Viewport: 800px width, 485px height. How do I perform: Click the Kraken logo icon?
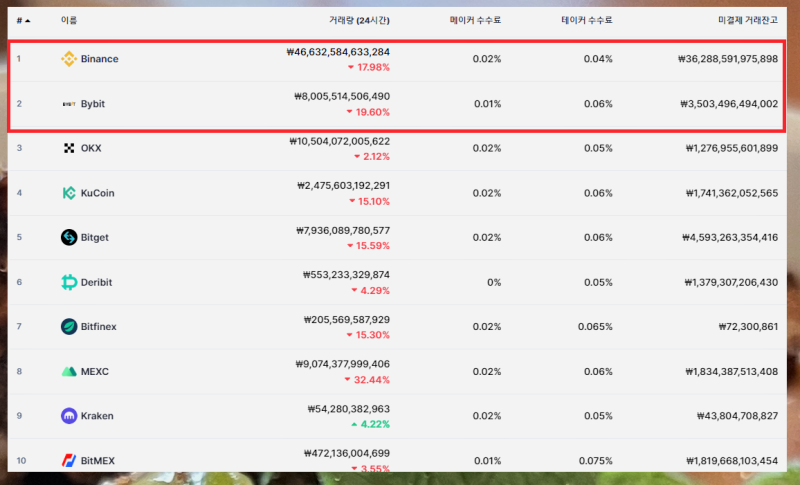(x=69, y=416)
